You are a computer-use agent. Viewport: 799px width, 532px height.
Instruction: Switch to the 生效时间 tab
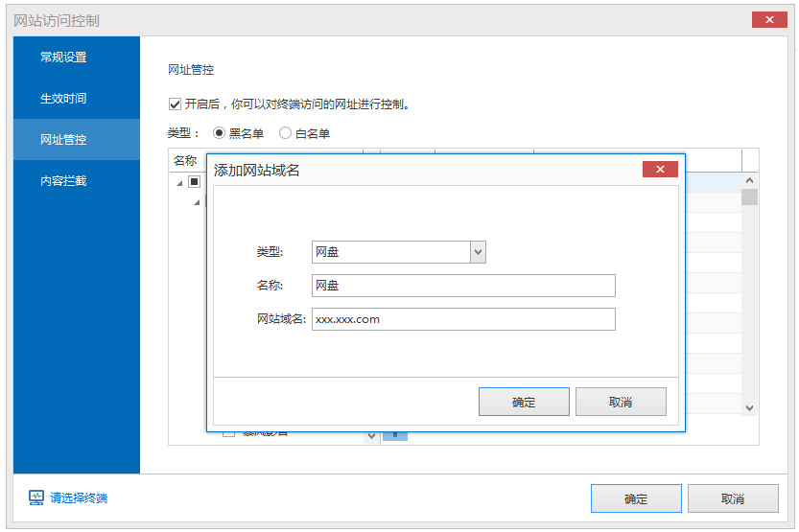click(63, 99)
